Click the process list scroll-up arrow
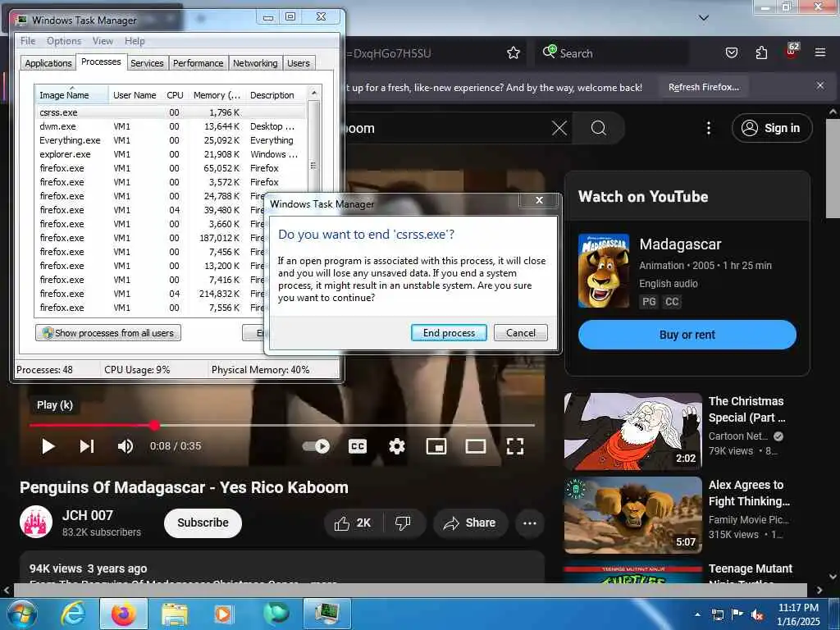The height and width of the screenshot is (630, 840). pyautogui.click(x=314, y=93)
